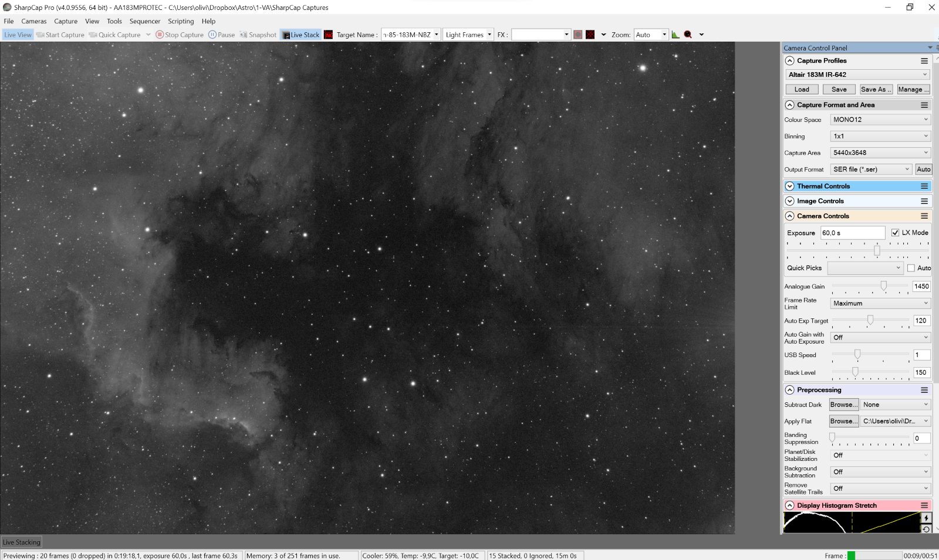Enable the Auto checkbox beside Quick Picks

pos(911,268)
